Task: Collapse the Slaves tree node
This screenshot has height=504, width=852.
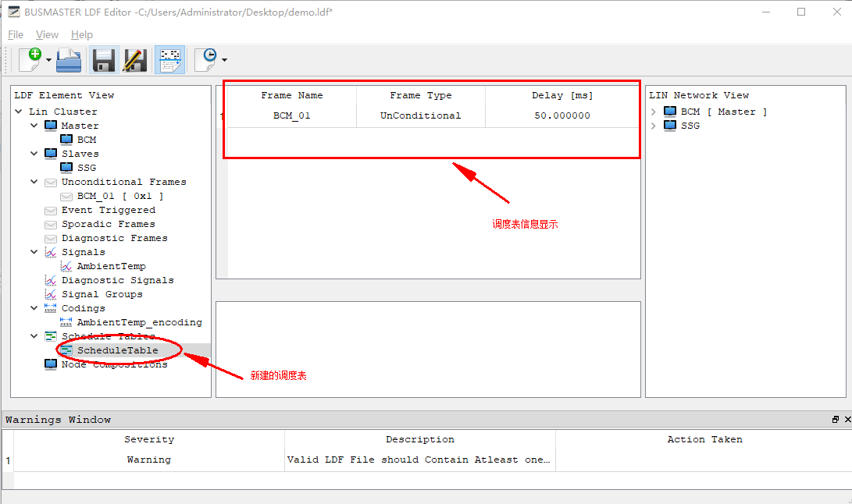Action: [34, 154]
